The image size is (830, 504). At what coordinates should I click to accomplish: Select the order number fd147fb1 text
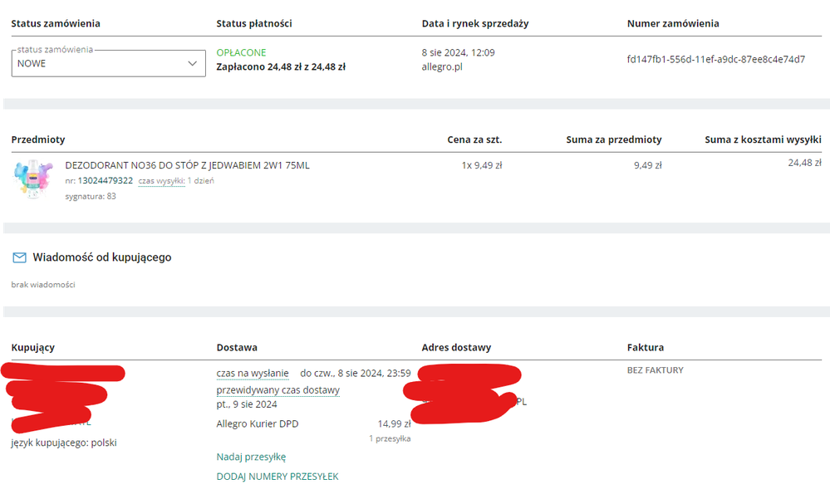tap(715, 59)
